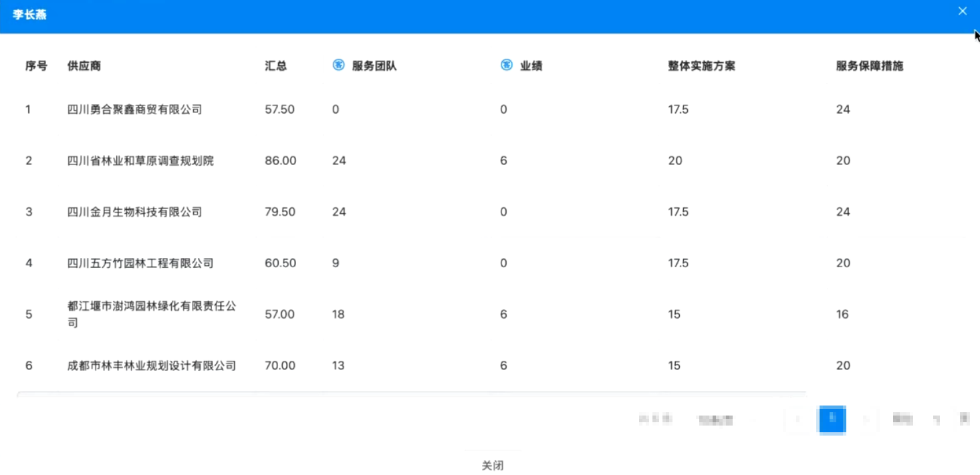Click 服务保障措施 score 20 for 四川五方竹园林工程
This screenshot has height=475, width=980.
843,263
